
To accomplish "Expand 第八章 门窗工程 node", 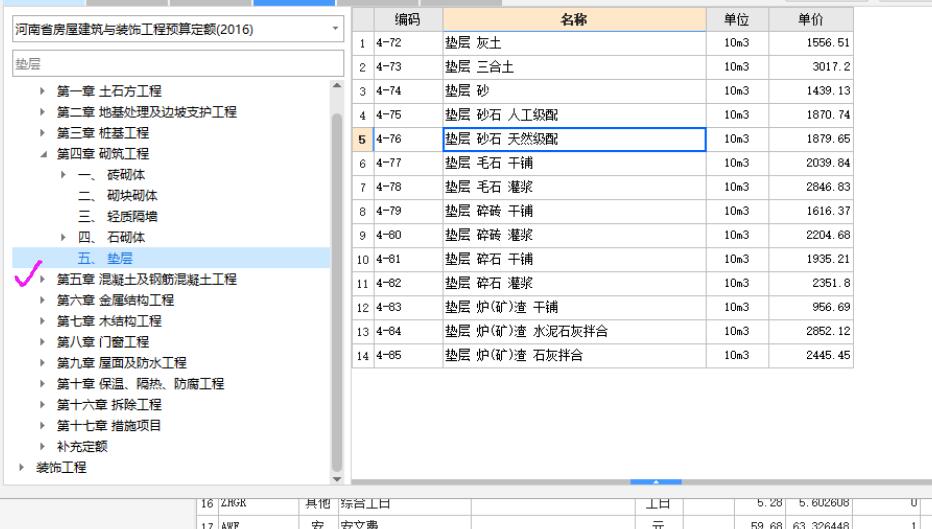I will [x=42, y=342].
